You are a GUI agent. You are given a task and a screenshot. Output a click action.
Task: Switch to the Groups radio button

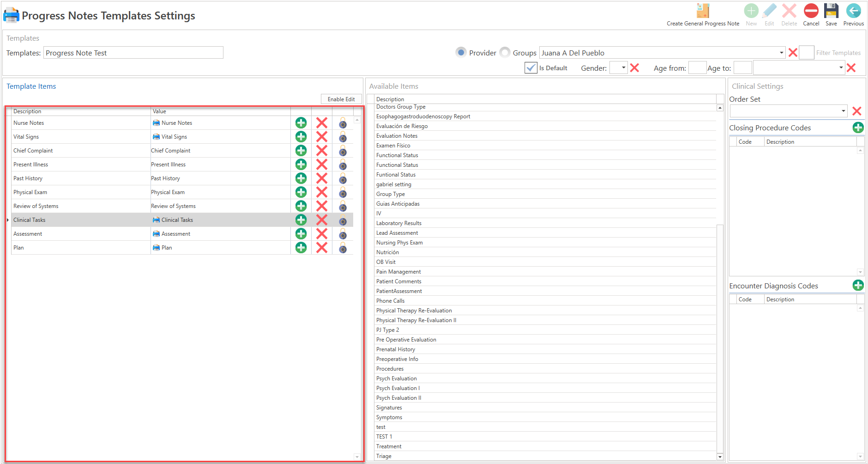[505, 52]
